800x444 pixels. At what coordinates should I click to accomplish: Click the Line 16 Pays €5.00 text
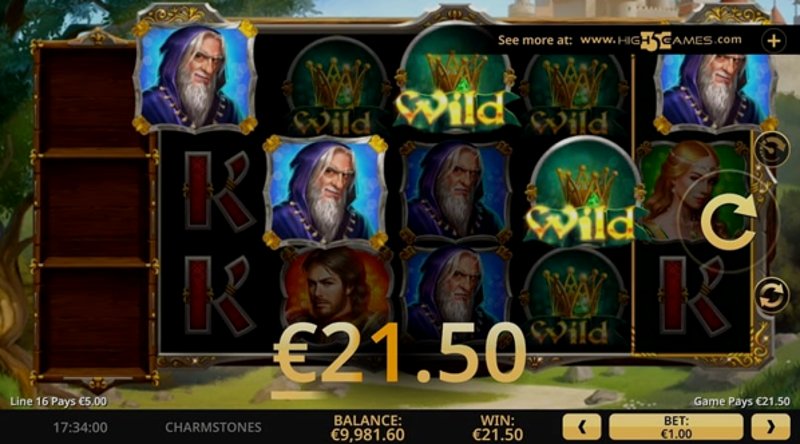tap(58, 402)
